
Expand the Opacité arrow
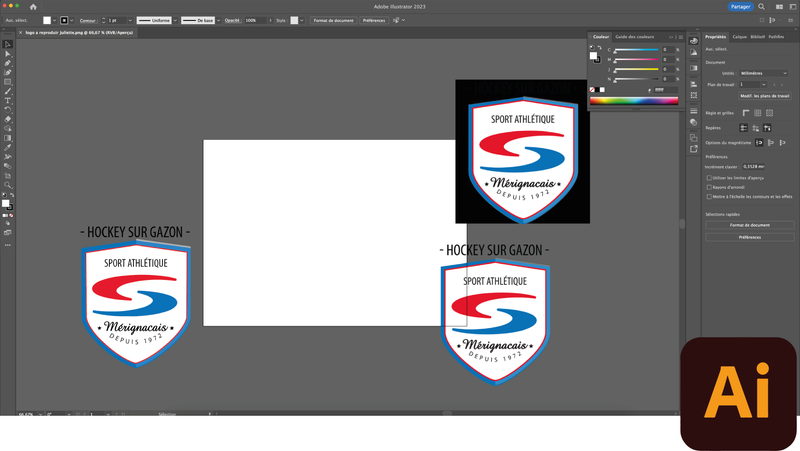tap(270, 20)
